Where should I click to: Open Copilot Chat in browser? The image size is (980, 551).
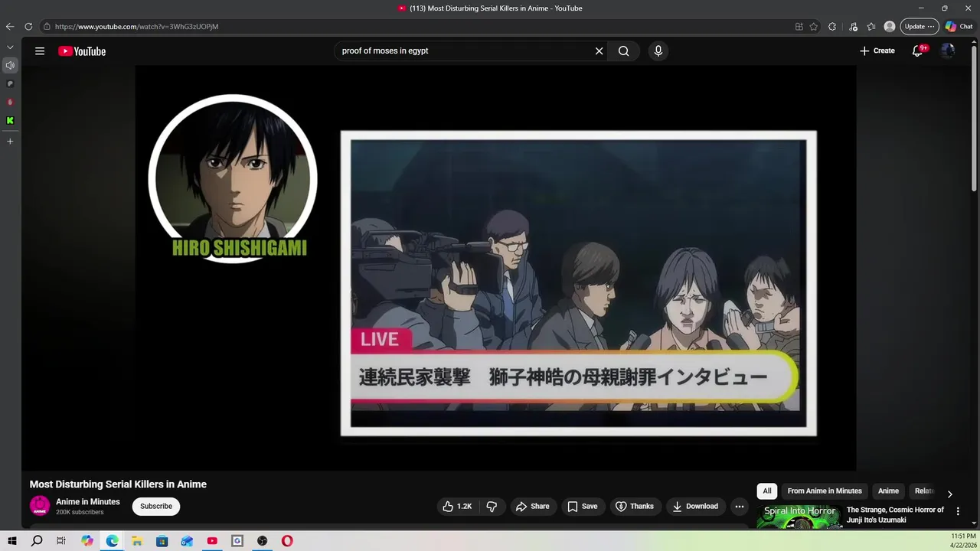point(959,27)
